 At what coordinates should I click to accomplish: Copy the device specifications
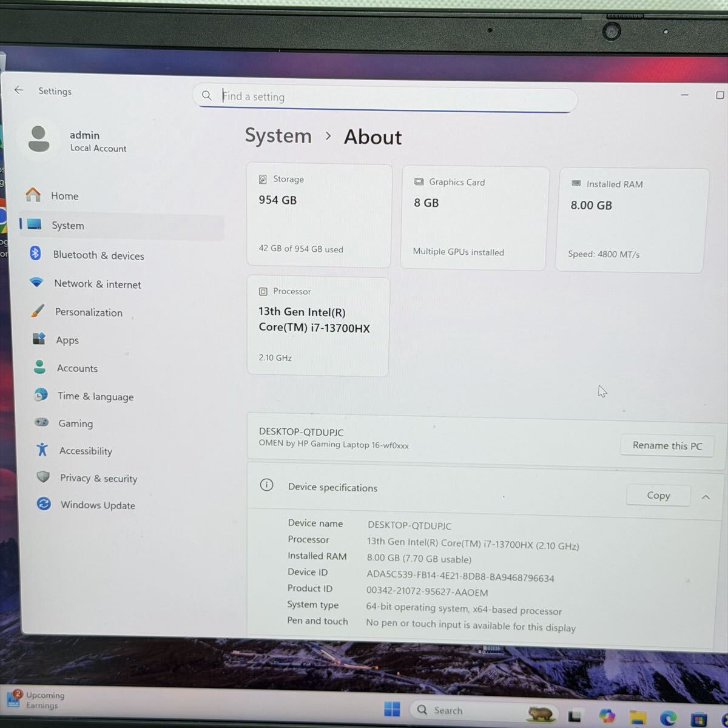coord(658,495)
